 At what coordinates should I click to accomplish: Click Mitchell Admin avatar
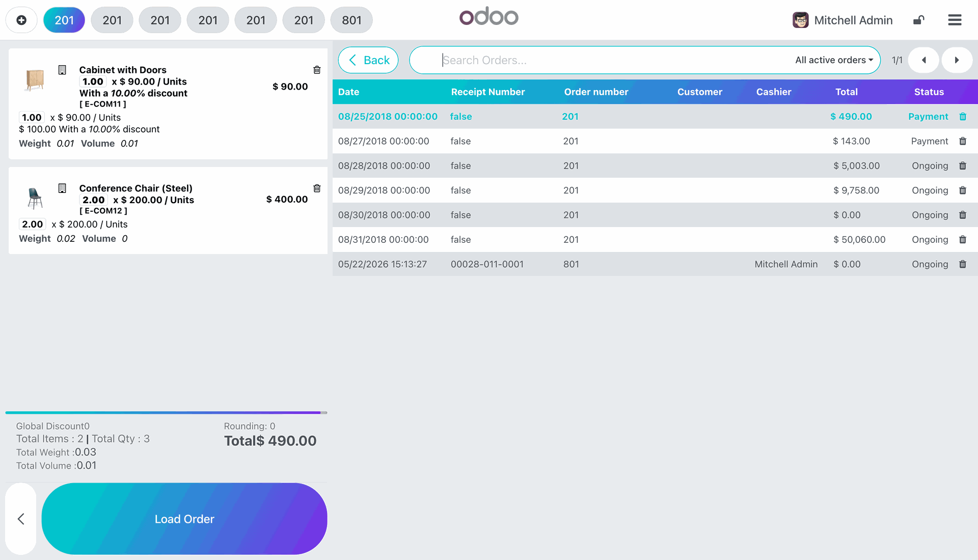tap(800, 20)
